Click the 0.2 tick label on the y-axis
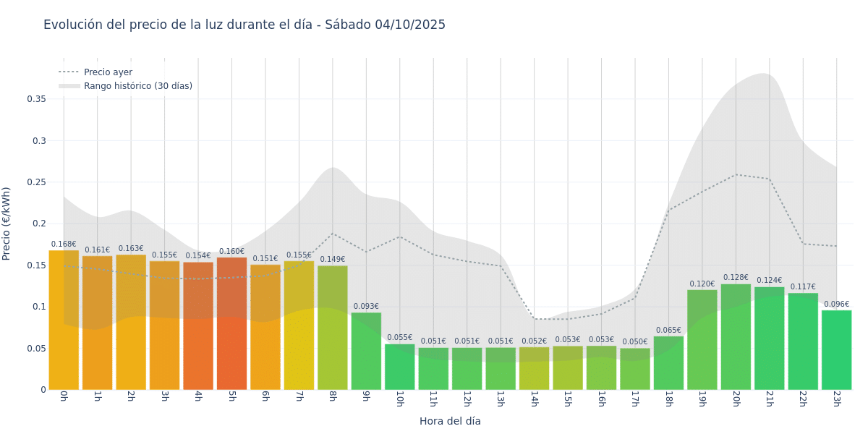This screenshot has width=868, height=434. click(x=39, y=224)
